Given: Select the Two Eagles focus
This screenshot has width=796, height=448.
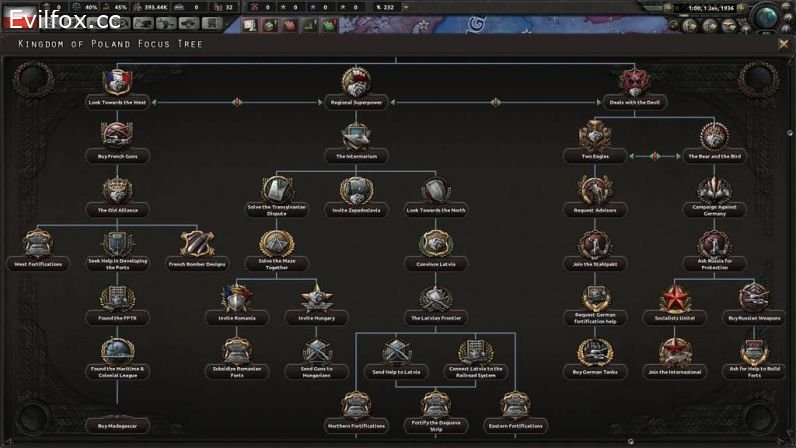Looking at the screenshot, I should (x=596, y=138).
